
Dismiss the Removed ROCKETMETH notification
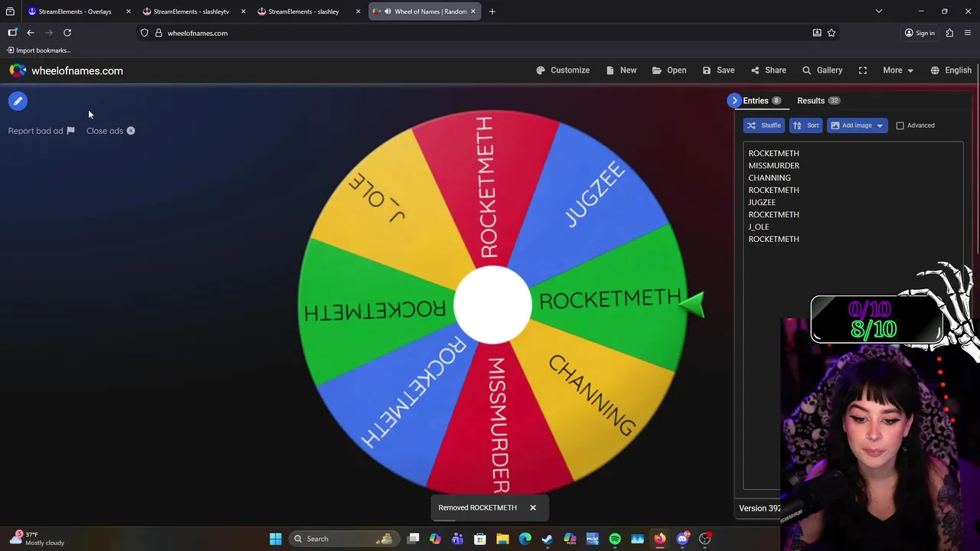click(x=533, y=507)
